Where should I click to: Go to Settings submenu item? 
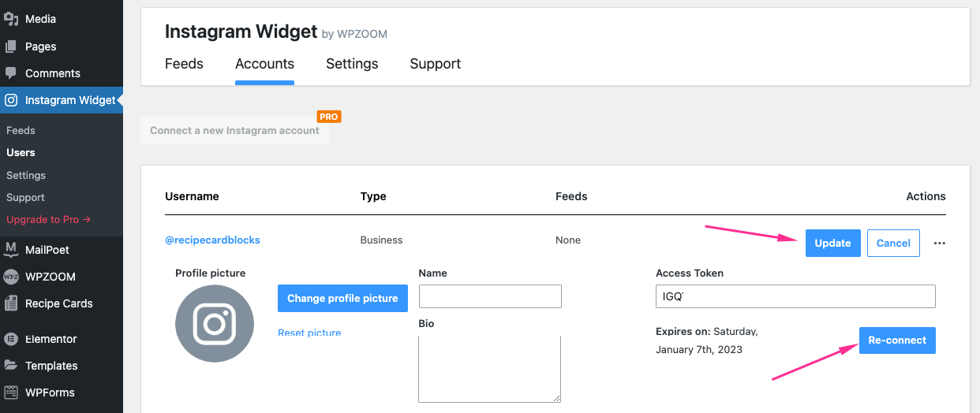click(26, 175)
